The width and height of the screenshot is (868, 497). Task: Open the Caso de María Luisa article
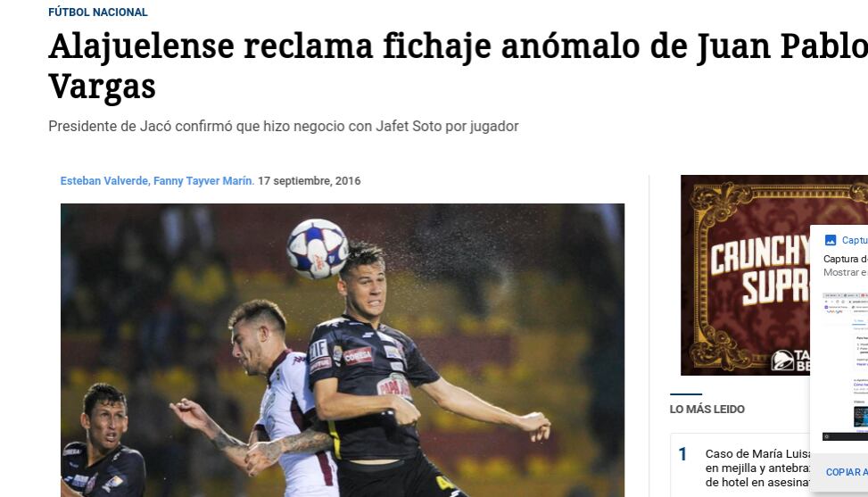click(x=757, y=468)
